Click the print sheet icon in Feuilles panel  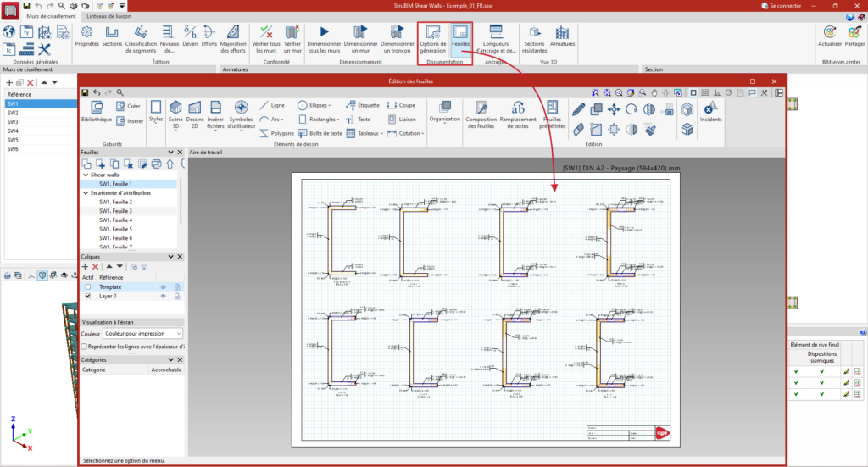pyautogui.click(x=156, y=164)
